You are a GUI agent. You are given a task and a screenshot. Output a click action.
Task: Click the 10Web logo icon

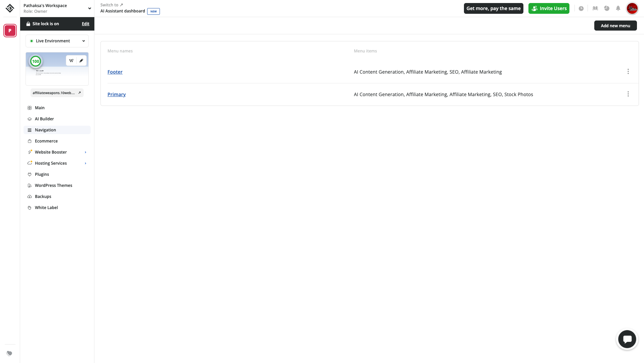coord(10,8)
